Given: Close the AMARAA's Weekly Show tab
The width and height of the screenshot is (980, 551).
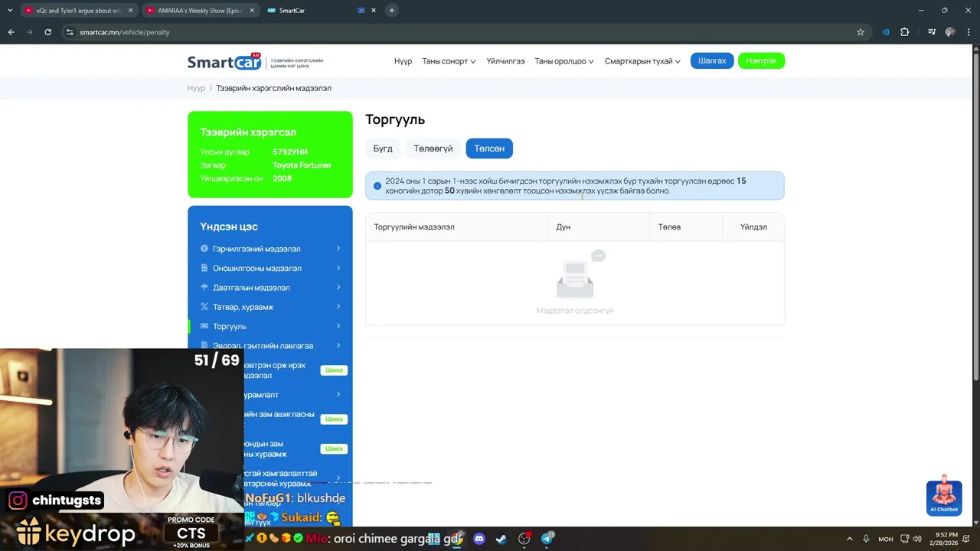Looking at the screenshot, I should coord(252,11).
